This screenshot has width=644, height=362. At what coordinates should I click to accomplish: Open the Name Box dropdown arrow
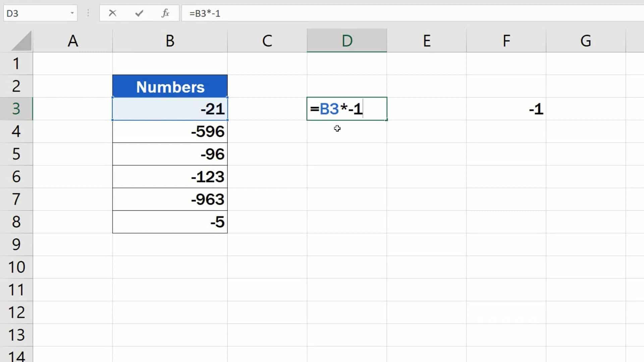pos(72,13)
